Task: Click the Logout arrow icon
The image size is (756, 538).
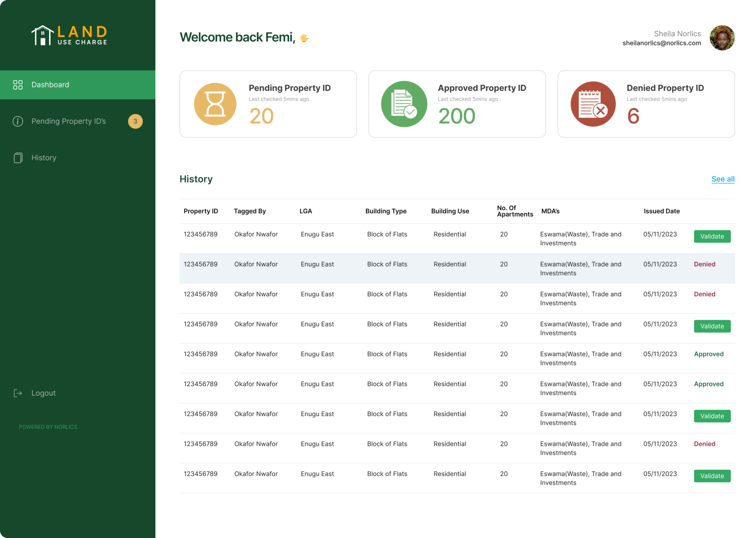Action: [x=18, y=393]
